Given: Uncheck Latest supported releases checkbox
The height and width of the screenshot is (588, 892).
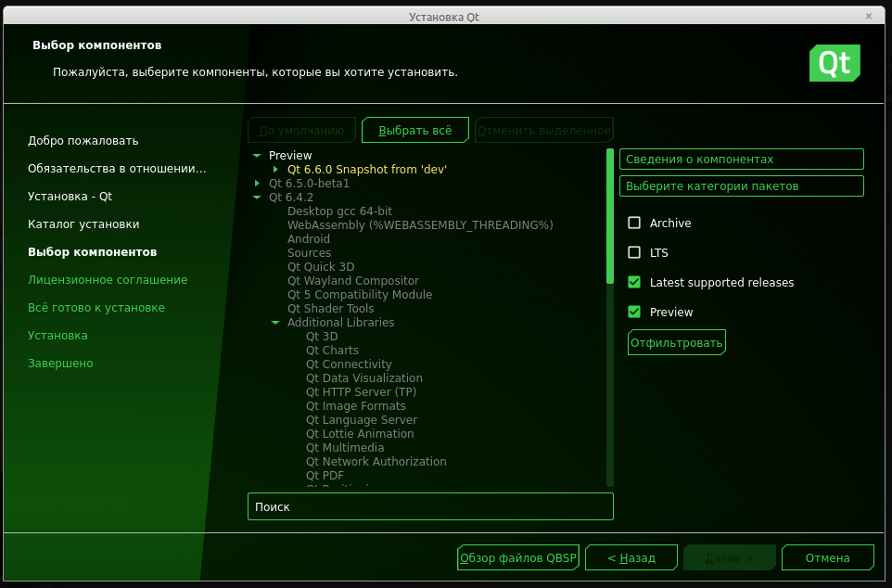Looking at the screenshot, I should point(633,282).
